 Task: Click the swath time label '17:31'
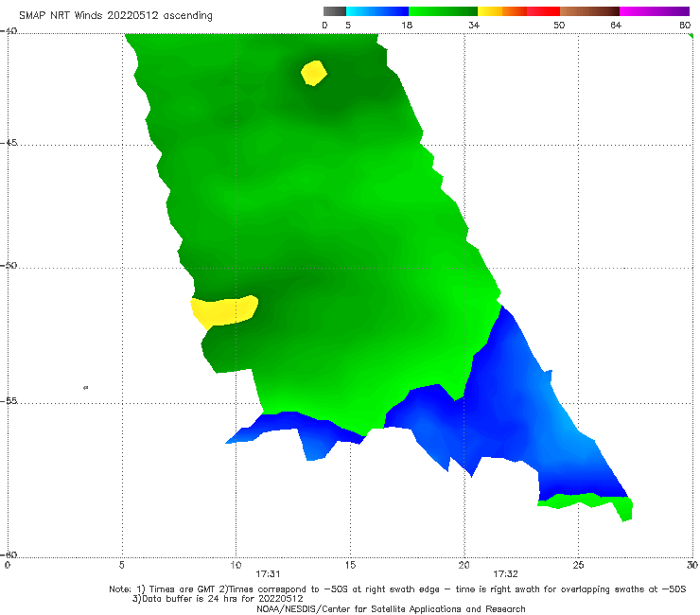[268, 574]
